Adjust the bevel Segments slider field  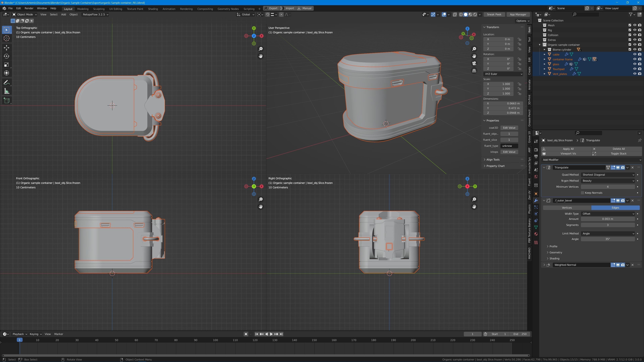pyautogui.click(x=607, y=225)
